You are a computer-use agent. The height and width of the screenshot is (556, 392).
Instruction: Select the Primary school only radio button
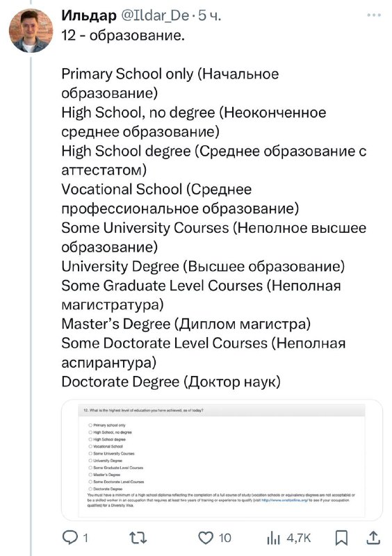pyautogui.click(x=90, y=425)
